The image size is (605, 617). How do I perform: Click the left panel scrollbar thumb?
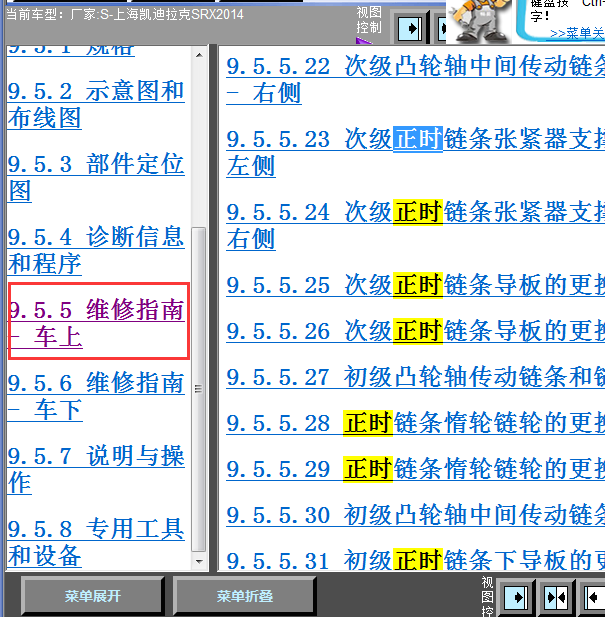coord(199,390)
